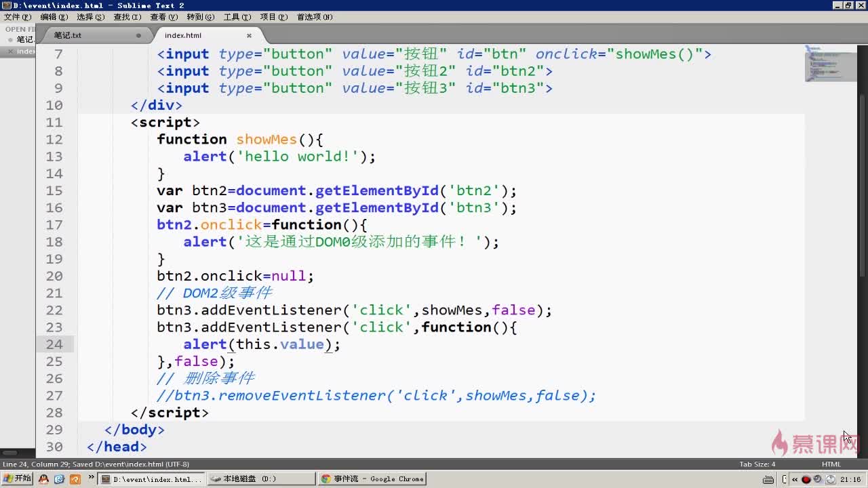The image size is (868, 488).
Task: Open the 选择(S) menu
Action: click(x=91, y=17)
